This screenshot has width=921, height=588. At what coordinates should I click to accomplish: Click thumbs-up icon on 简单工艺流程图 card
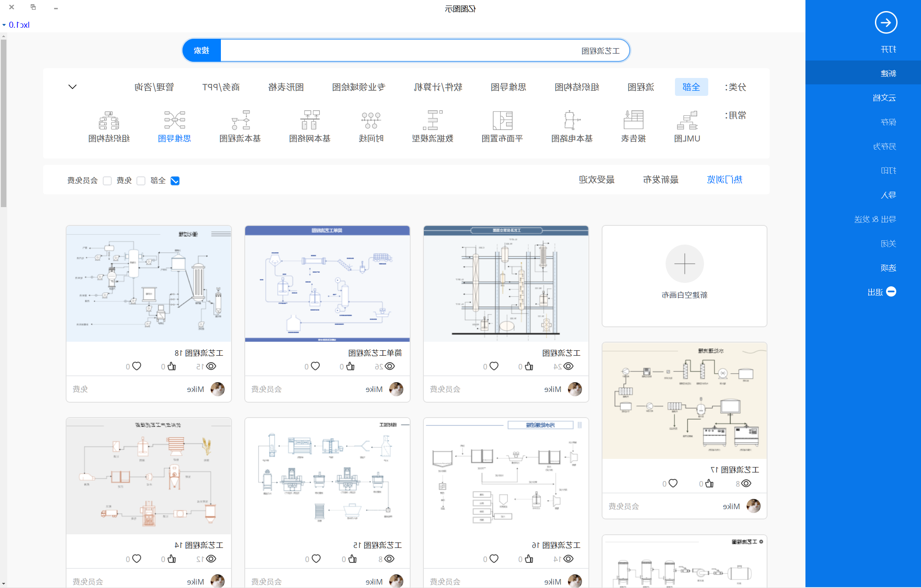(x=350, y=366)
